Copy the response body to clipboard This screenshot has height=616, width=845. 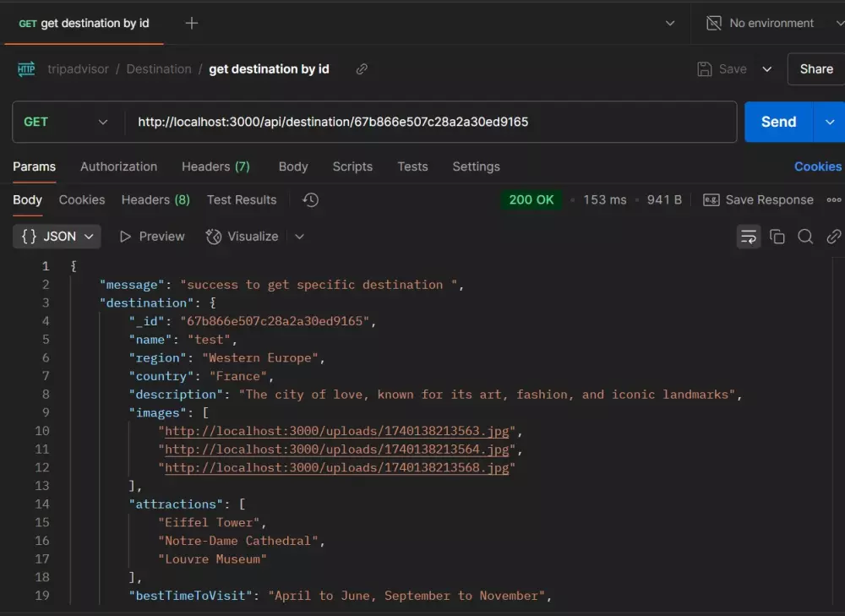777,237
